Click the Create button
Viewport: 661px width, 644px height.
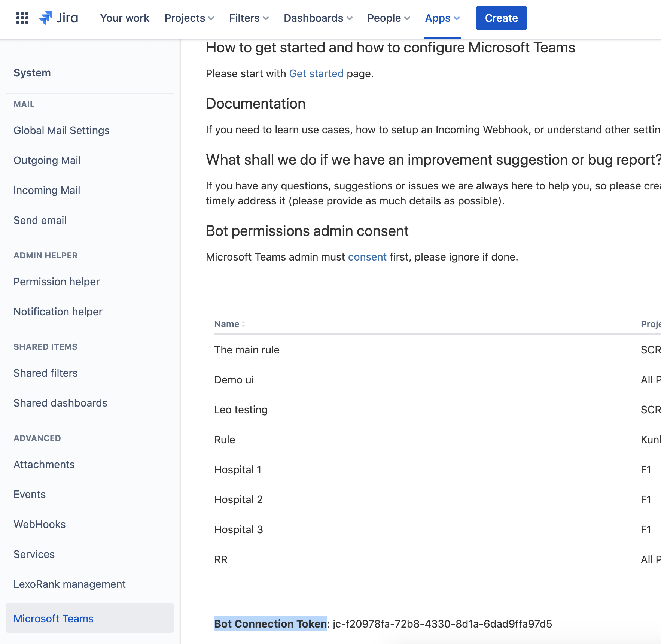point(501,18)
